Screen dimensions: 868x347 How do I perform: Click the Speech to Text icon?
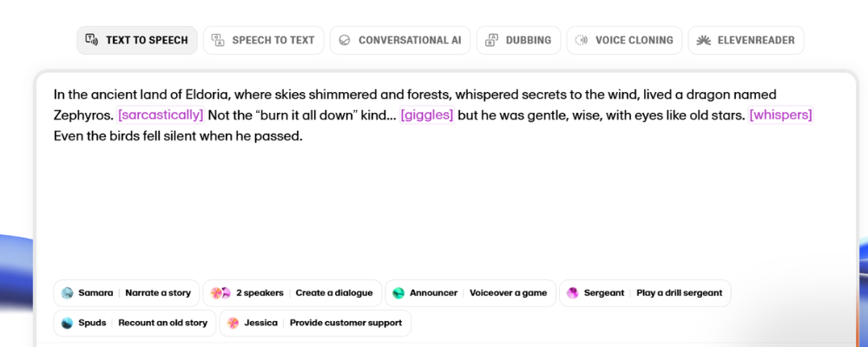[219, 40]
